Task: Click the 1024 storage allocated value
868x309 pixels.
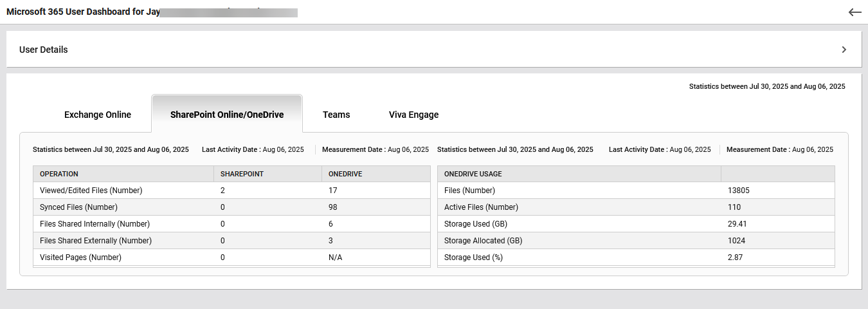Action: click(x=736, y=241)
